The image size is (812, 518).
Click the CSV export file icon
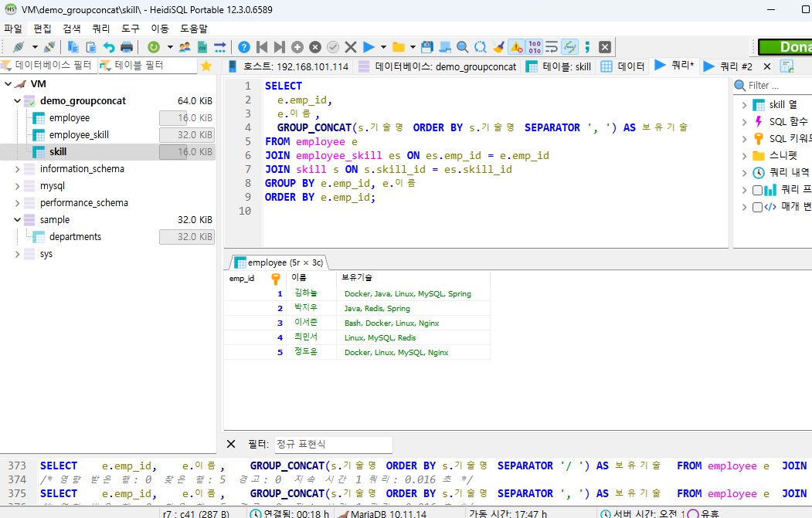pos(202,47)
